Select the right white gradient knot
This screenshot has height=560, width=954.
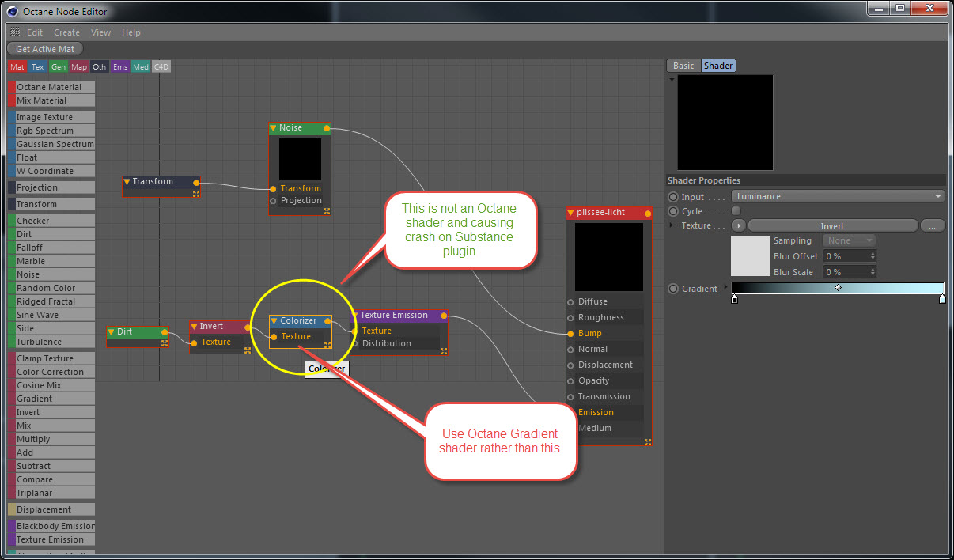(942, 299)
